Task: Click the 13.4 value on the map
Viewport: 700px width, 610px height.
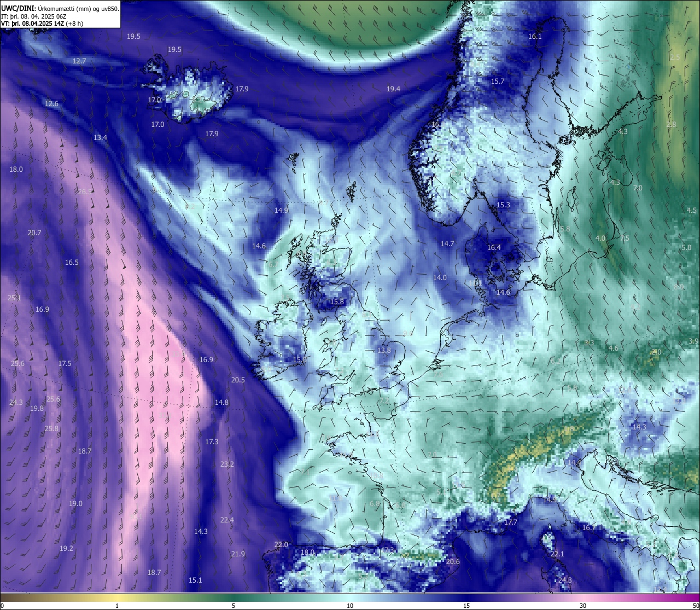Action: (x=100, y=137)
